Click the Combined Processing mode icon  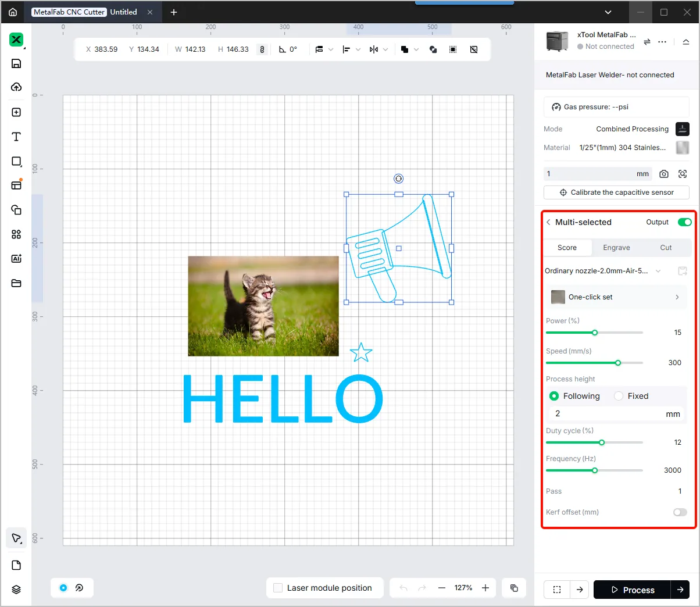click(683, 128)
